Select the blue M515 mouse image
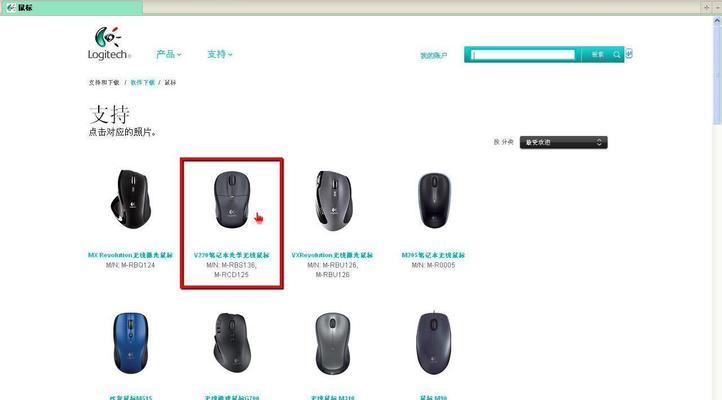 (x=130, y=343)
